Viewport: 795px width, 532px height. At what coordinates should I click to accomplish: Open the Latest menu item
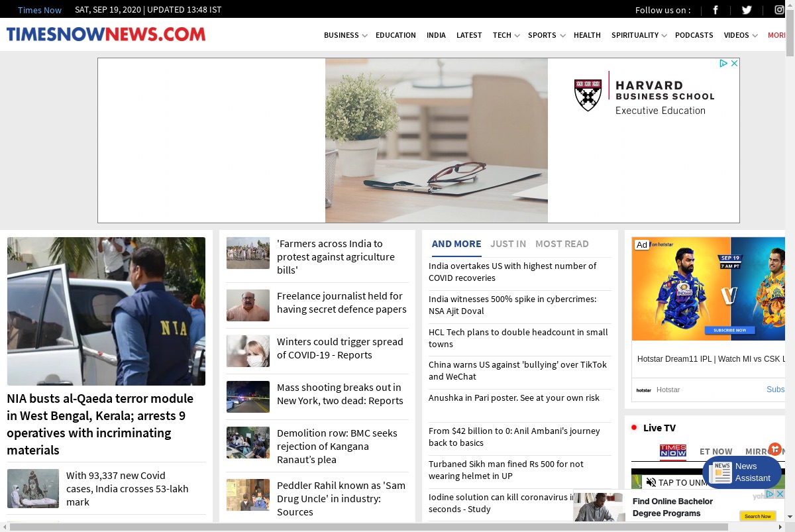(x=469, y=35)
